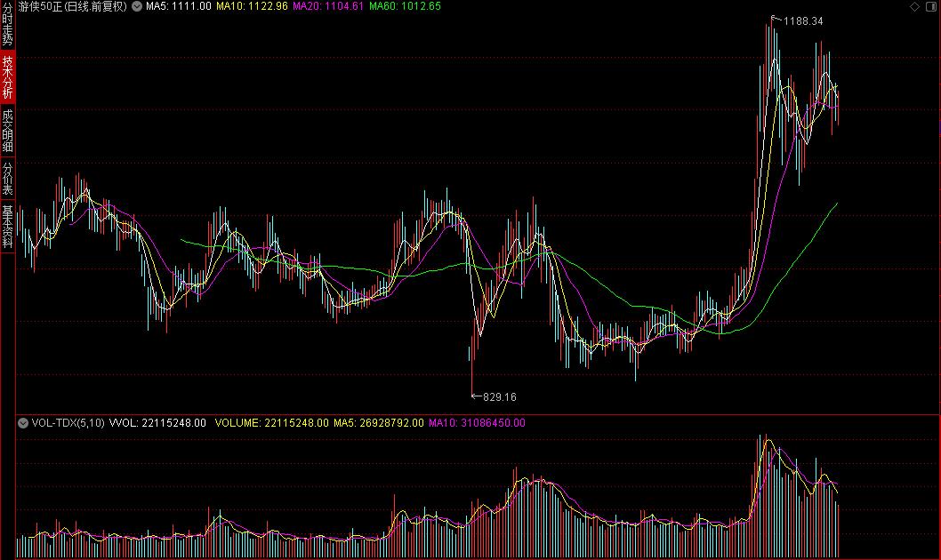Open the 分时走势 side tab

pyautogui.click(x=7, y=25)
